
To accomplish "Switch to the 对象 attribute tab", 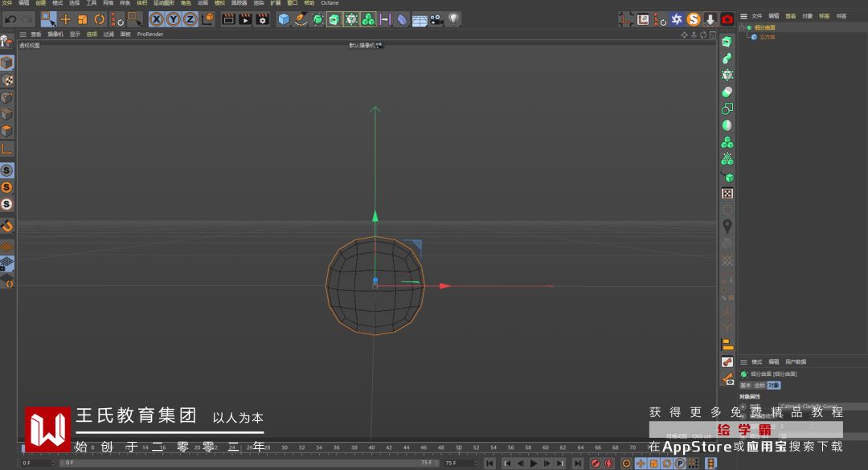I will coord(773,385).
